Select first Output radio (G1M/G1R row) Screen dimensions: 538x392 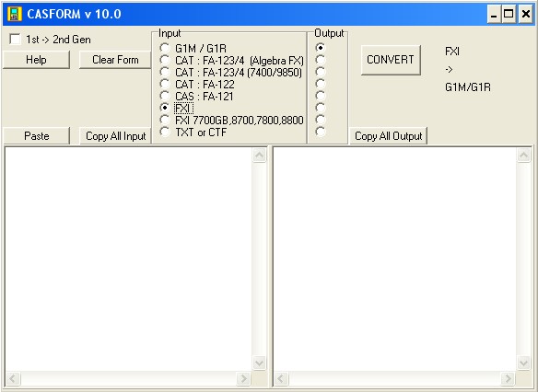coord(320,48)
